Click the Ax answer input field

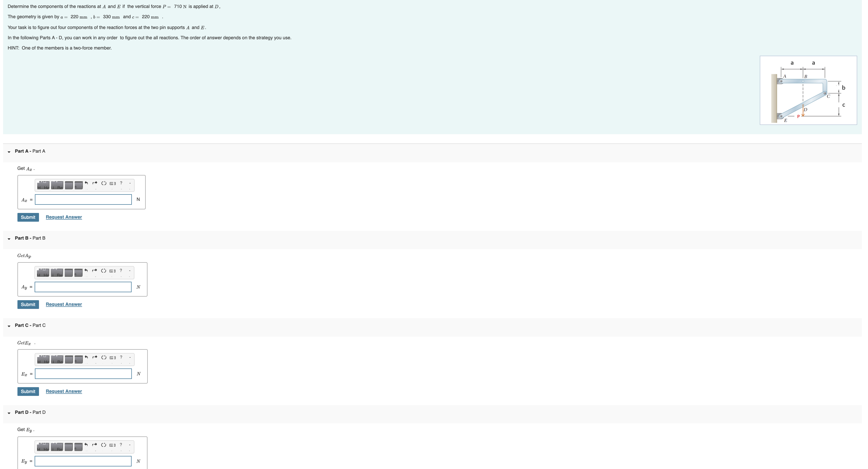83,199
